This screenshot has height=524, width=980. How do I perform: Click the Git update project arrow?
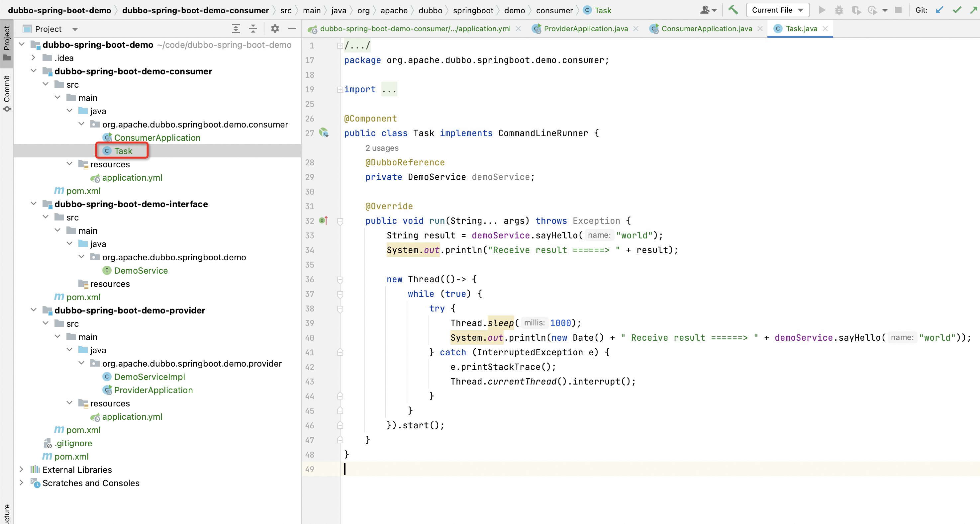[939, 10]
